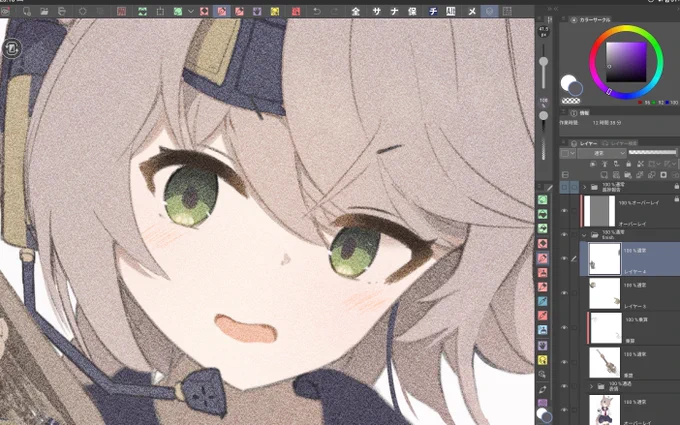
Task: Click the サ command bar button
Action: click(x=376, y=11)
